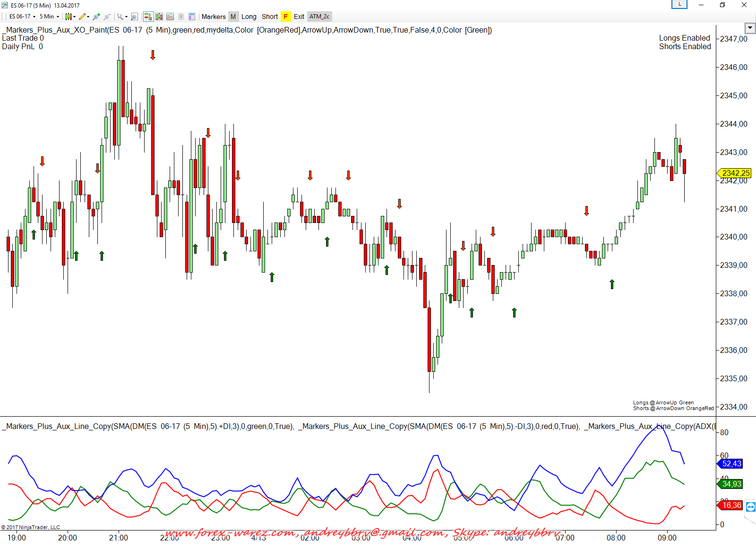
Task: Click the Exit toolbar item
Action: (299, 17)
